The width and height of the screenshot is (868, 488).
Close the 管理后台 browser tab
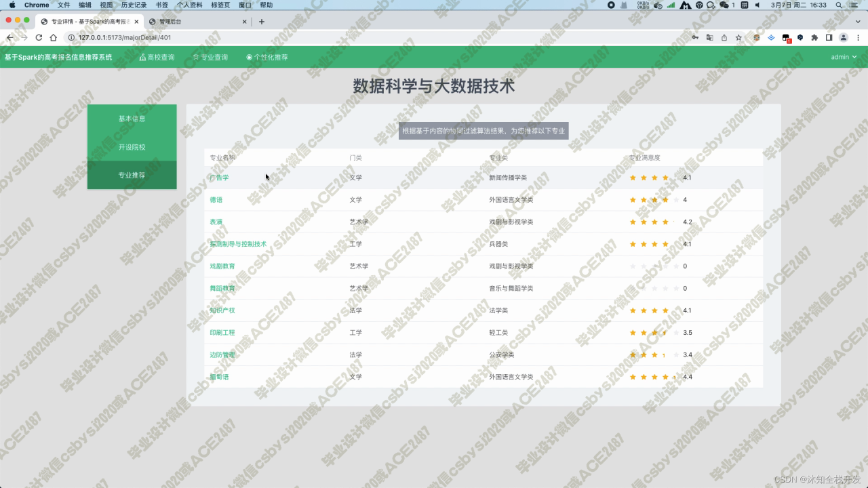point(245,22)
